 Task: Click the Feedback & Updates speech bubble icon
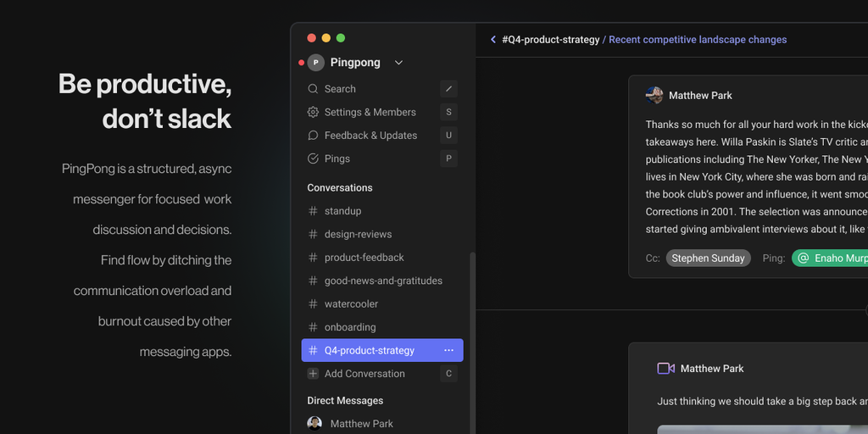(x=313, y=136)
